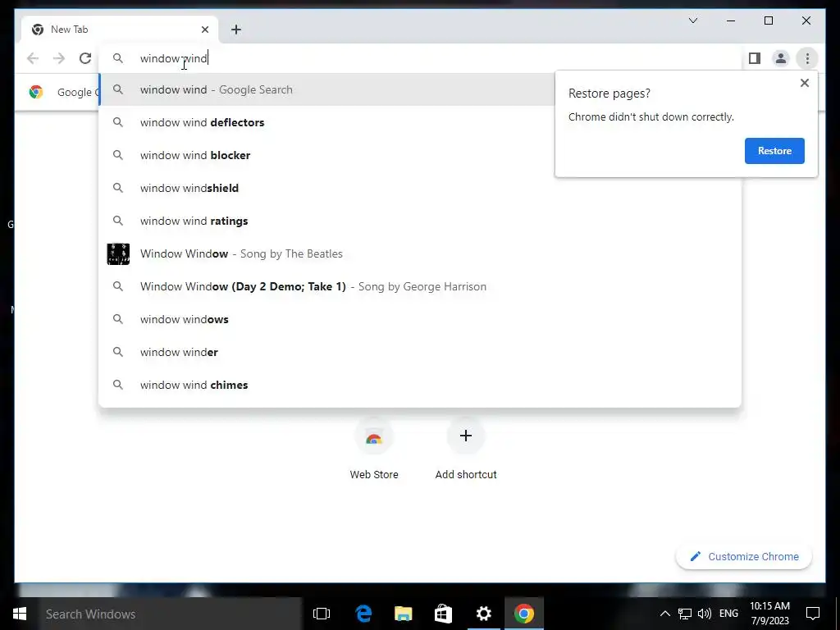Choose 'window wind blocker' suggestion

(x=327, y=155)
